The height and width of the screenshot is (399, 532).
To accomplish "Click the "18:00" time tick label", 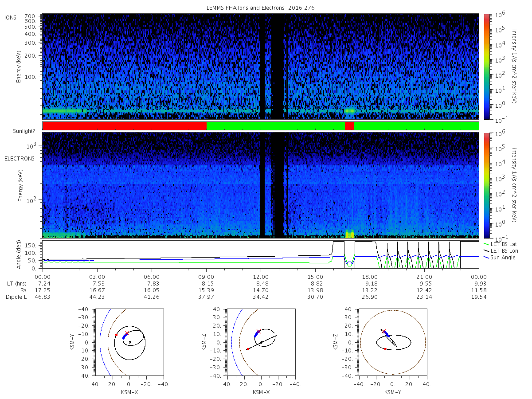I will point(370,277).
